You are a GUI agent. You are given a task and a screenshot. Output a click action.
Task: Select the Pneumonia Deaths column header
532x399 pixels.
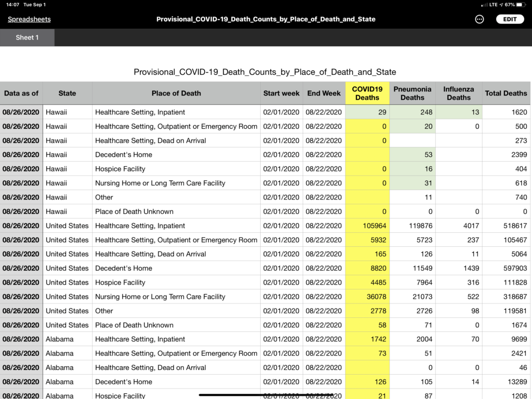point(413,94)
